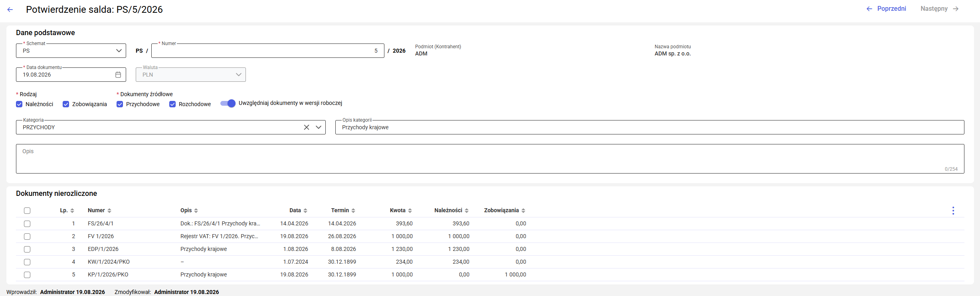This screenshot has height=296, width=980.
Task: Go to Poprzedni document
Action: (886, 9)
